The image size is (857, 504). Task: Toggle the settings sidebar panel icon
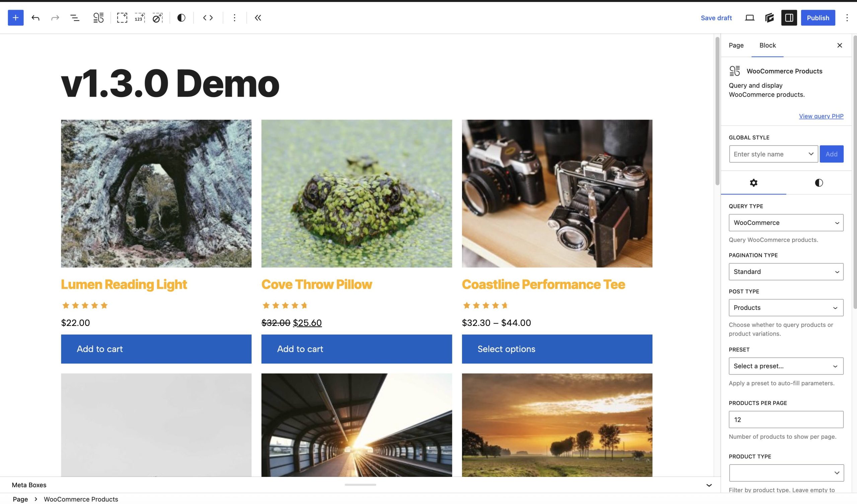tap(789, 18)
